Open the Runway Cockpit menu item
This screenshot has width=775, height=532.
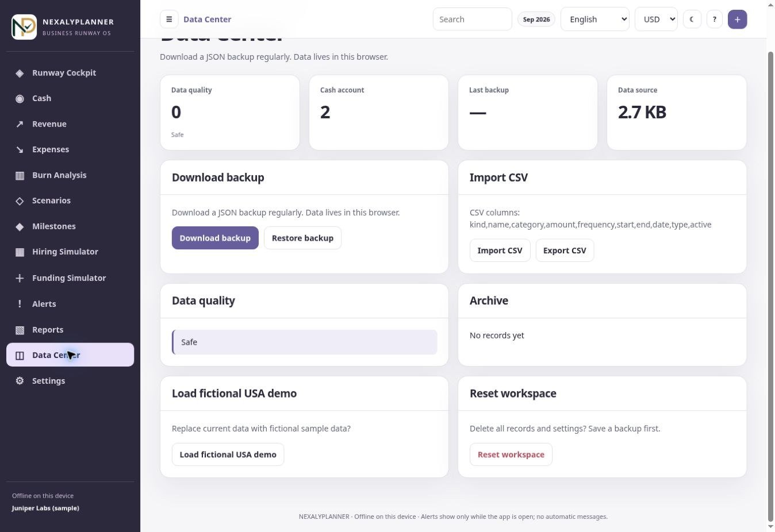tap(70, 73)
